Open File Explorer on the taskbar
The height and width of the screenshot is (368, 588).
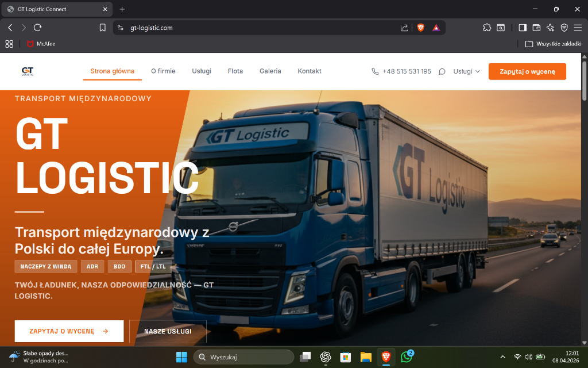coord(366,357)
